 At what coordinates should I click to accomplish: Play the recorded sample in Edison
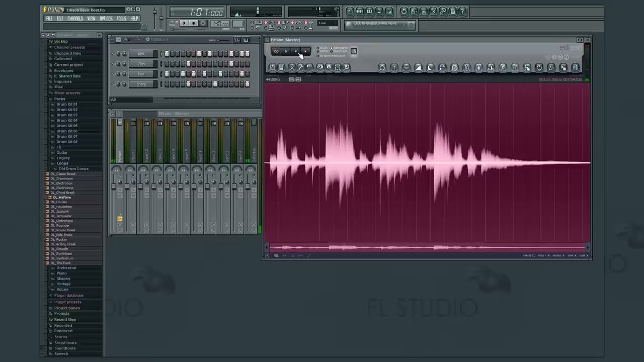click(286, 51)
